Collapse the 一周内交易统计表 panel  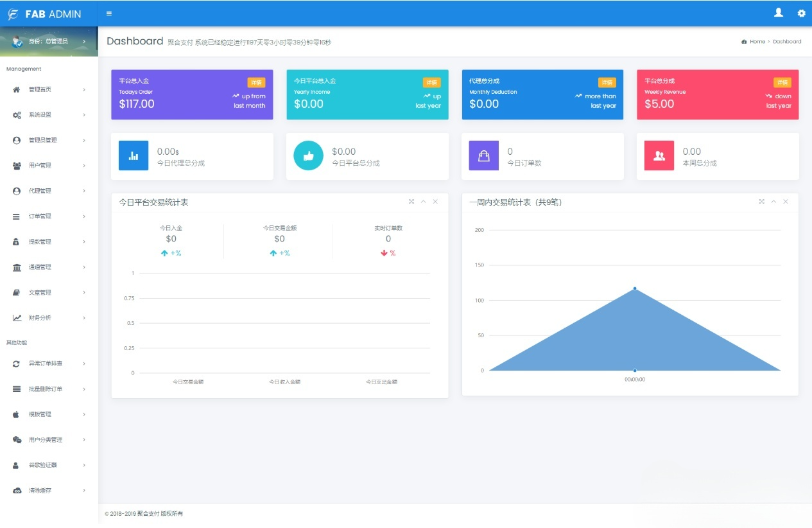773,201
